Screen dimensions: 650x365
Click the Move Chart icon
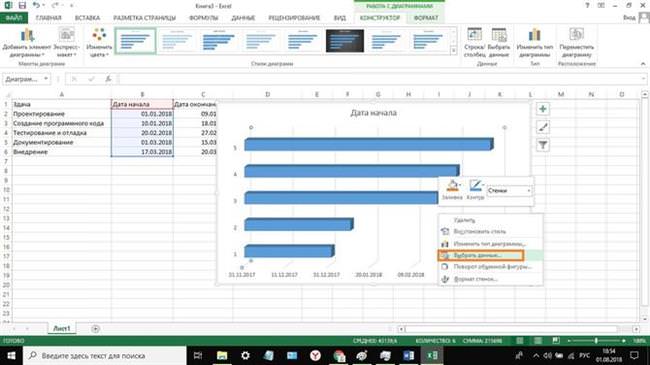coord(576,35)
